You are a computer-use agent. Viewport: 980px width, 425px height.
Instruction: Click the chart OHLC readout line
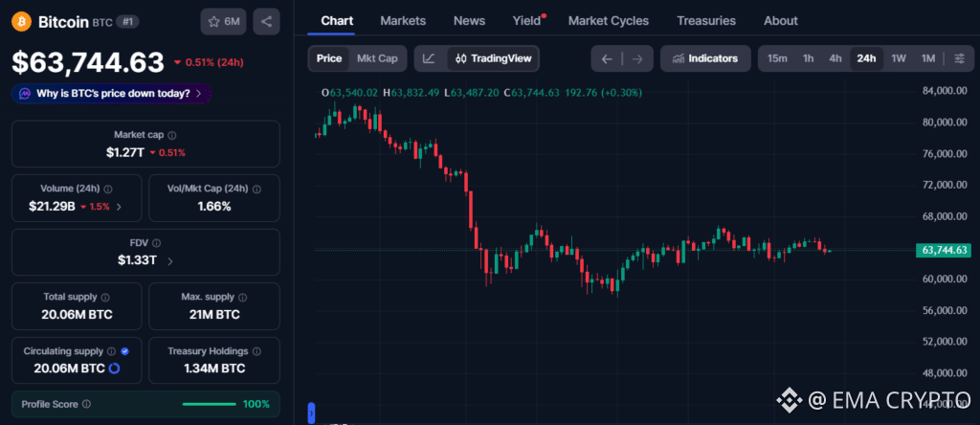click(x=481, y=93)
